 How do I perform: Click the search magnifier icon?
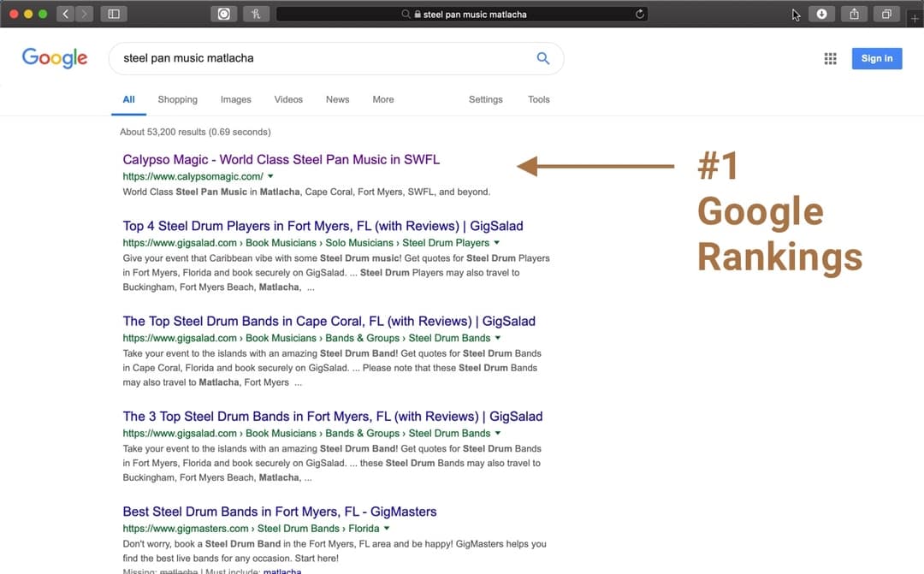coord(542,58)
